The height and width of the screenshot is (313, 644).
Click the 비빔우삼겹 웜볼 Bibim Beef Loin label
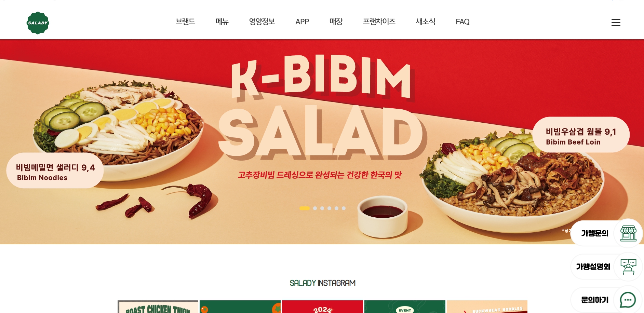(581, 135)
